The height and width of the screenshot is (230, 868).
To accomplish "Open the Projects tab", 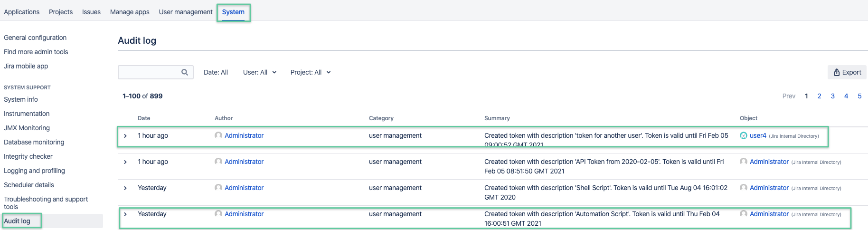I will click(61, 12).
